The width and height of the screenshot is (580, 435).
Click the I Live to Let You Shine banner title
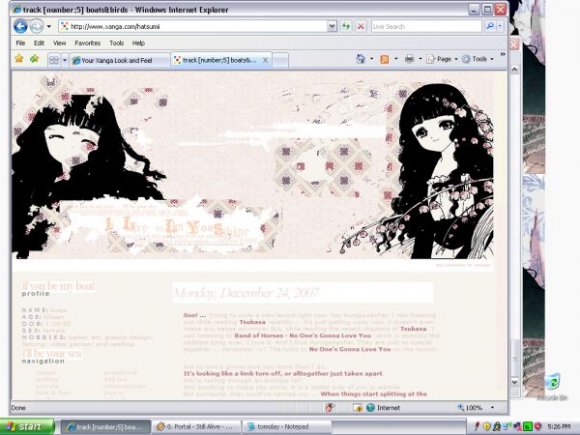click(x=177, y=227)
